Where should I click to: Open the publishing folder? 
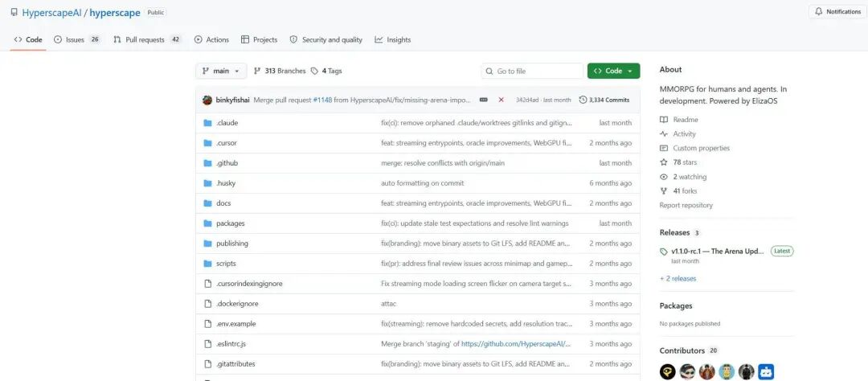click(232, 243)
